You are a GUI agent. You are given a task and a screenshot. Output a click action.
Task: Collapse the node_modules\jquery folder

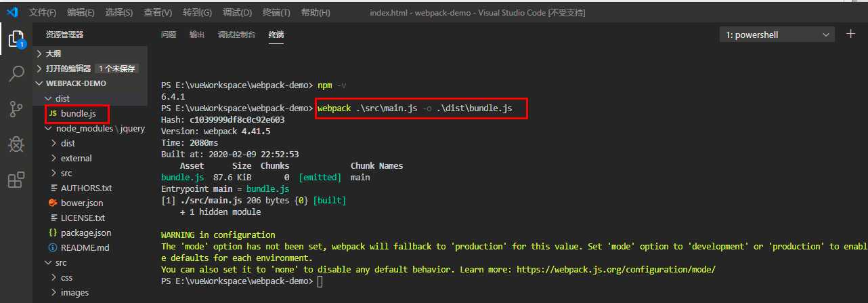[x=90, y=128]
